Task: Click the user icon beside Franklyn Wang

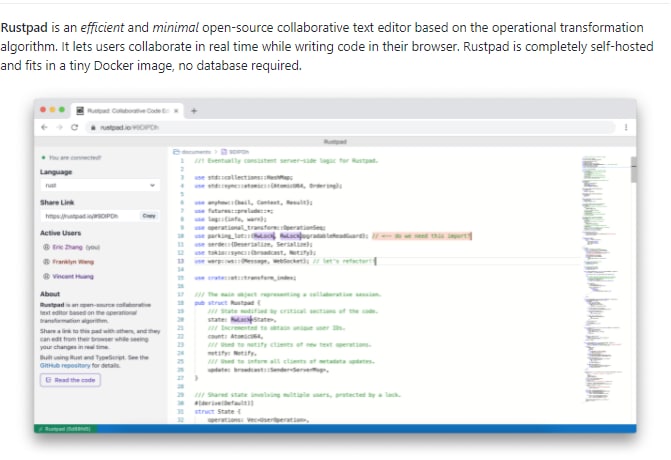Action: tap(46, 262)
